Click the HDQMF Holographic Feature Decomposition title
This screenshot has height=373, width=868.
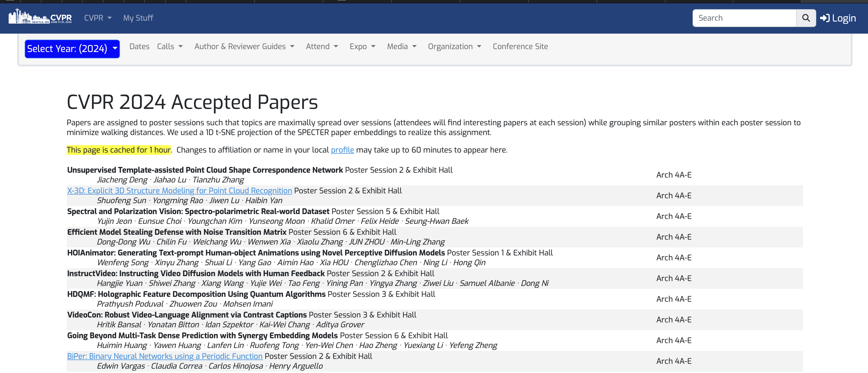pos(196,294)
